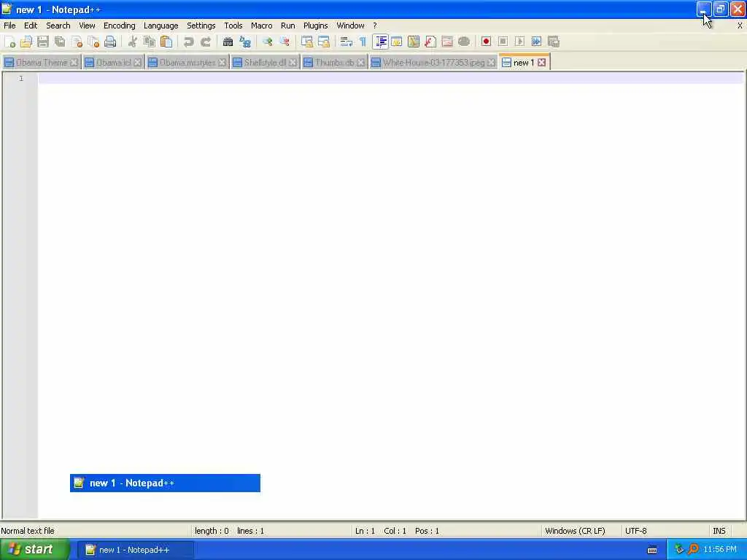Zoom in with the toolbar magnifier icon
The width and height of the screenshot is (747, 560).
267,42
